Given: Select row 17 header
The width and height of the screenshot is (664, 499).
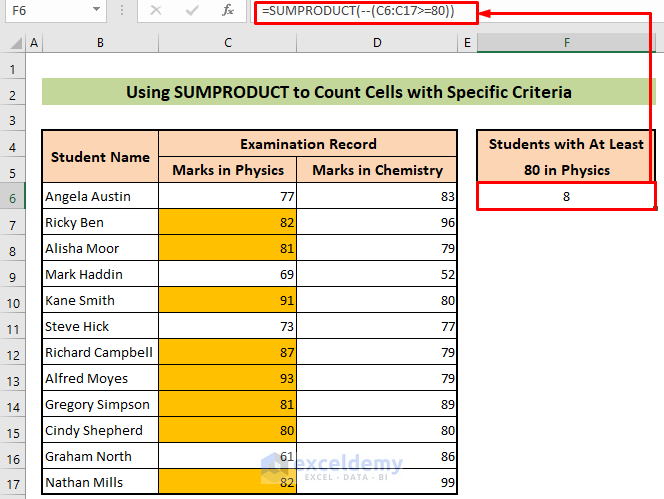Looking at the screenshot, I should (x=13, y=484).
